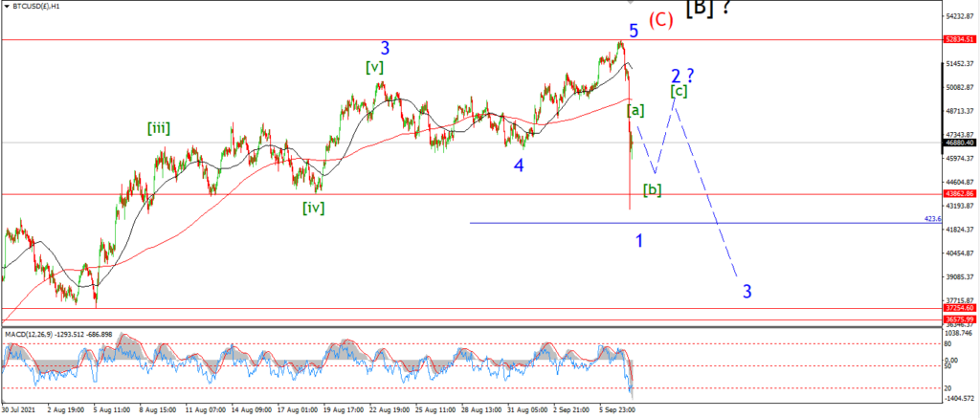Click the blue wave 4 label
The image size is (980, 418).
tap(520, 165)
